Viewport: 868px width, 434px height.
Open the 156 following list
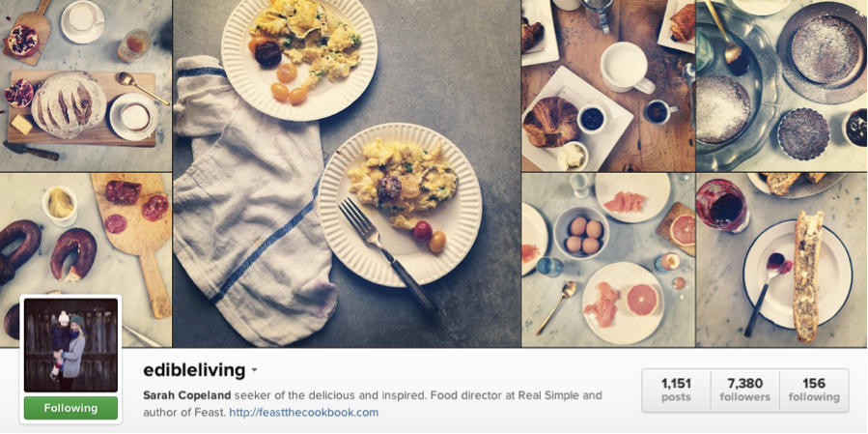pyautogui.click(x=814, y=390)
